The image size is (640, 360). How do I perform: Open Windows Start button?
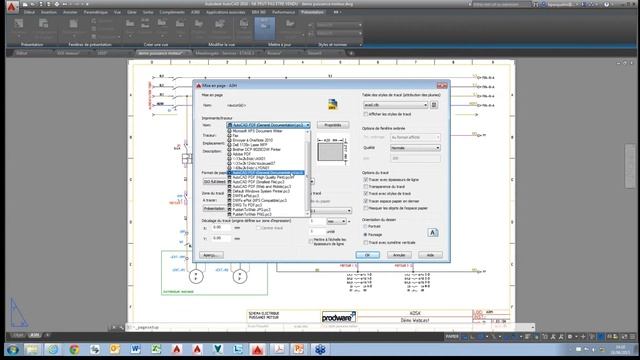click(x=13, y=349)
